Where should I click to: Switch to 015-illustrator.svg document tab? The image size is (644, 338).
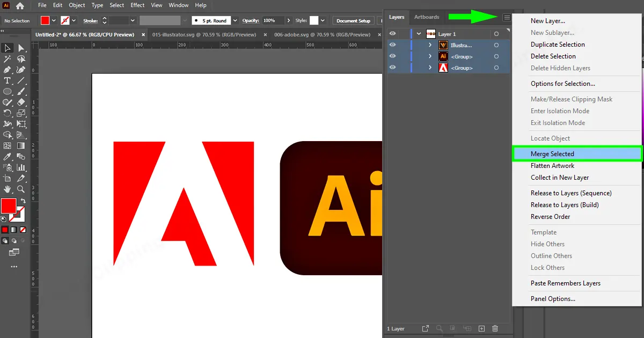tap(204, 34)
